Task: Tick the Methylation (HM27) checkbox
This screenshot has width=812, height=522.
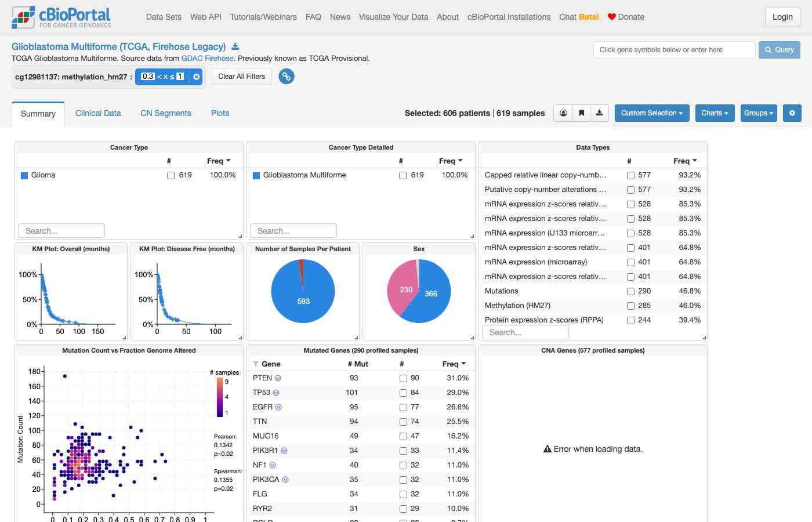Action: [630, 306]
